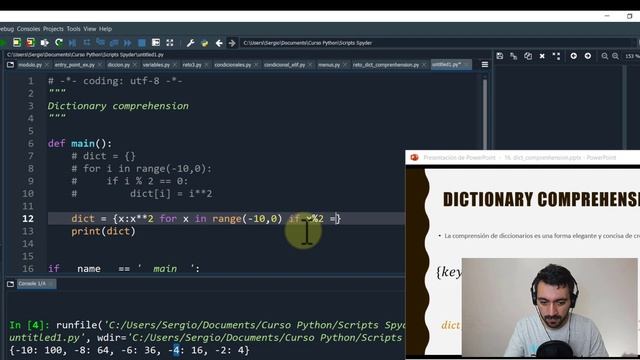Remove the current plot
The height and width of the screenshot is (360, 640).
[542, 56]
